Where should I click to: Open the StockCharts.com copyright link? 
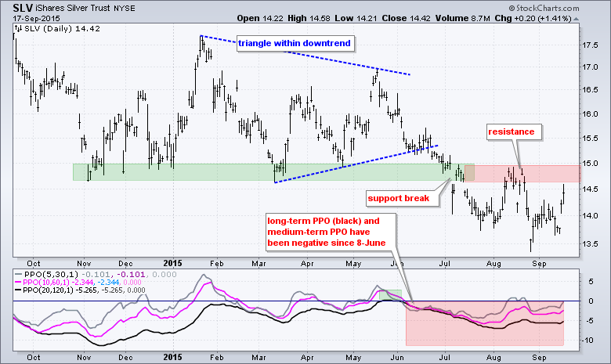[x=544, y=8]
